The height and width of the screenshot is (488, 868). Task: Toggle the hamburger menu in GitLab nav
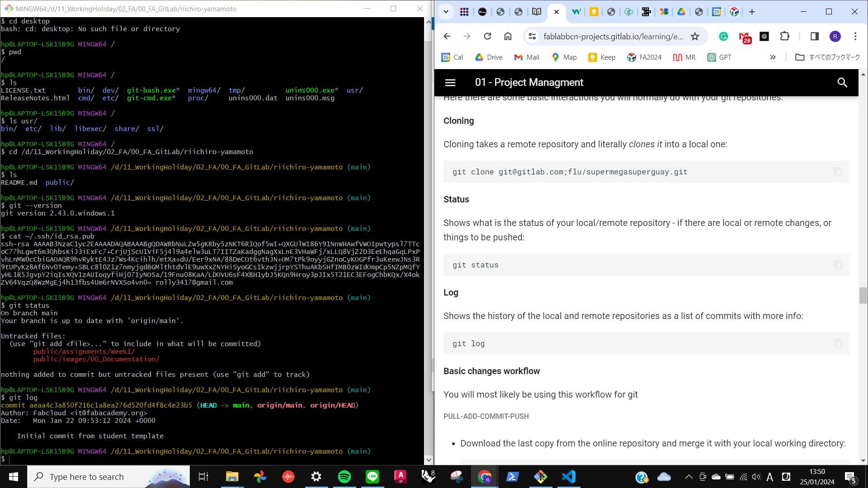[451, 82]
